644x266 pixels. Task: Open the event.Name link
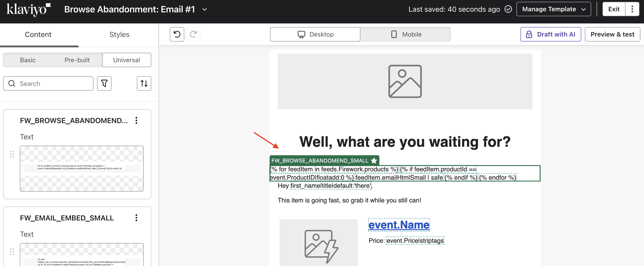point(399,225)
